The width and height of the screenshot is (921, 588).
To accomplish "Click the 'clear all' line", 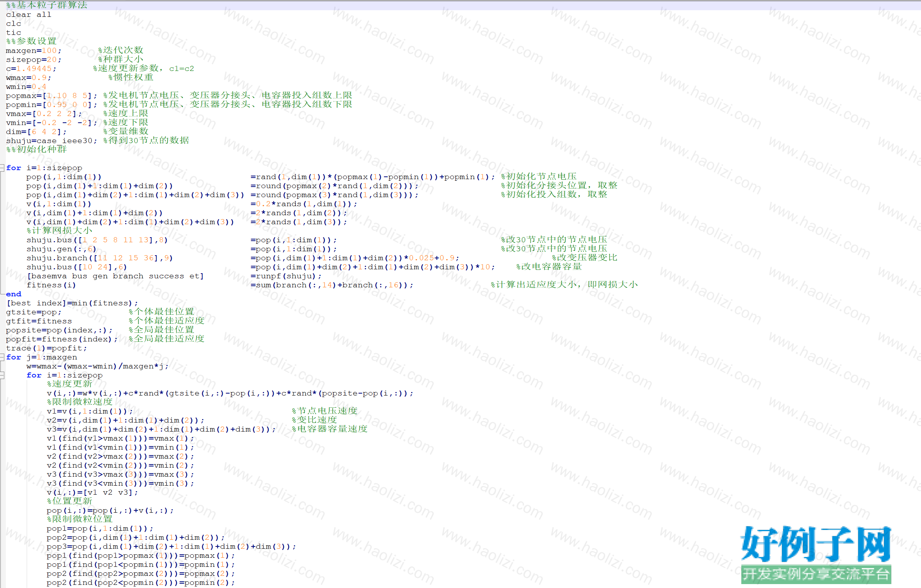I will 29,15.
